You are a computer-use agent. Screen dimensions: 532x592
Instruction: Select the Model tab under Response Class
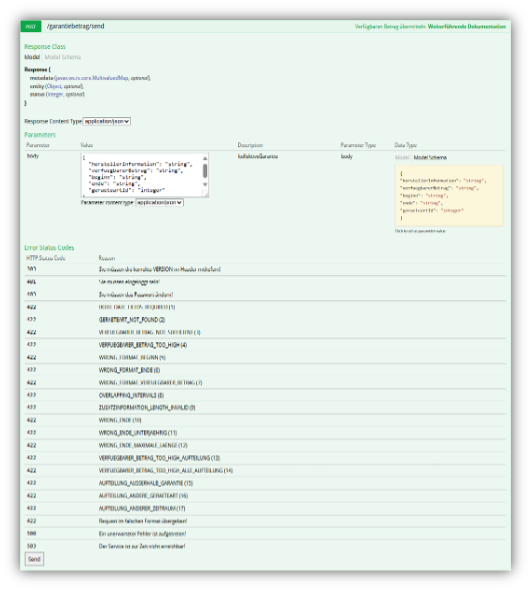click(x=32, y=57)
